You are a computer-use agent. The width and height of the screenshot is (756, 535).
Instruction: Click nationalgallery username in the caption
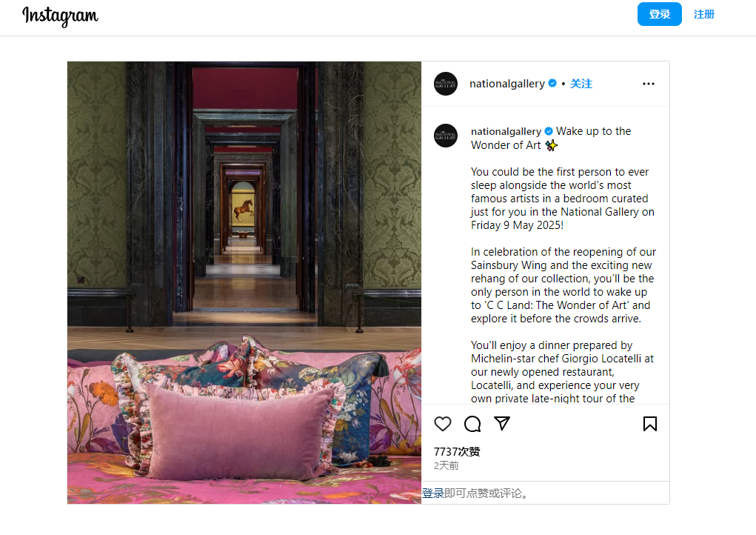506,131
